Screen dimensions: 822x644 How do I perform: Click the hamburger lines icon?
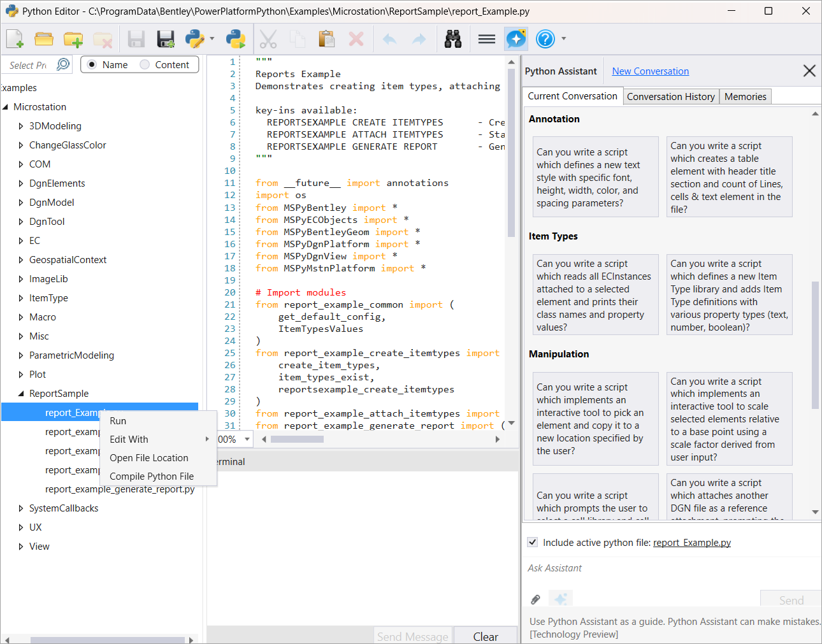(x=487, y=39)
